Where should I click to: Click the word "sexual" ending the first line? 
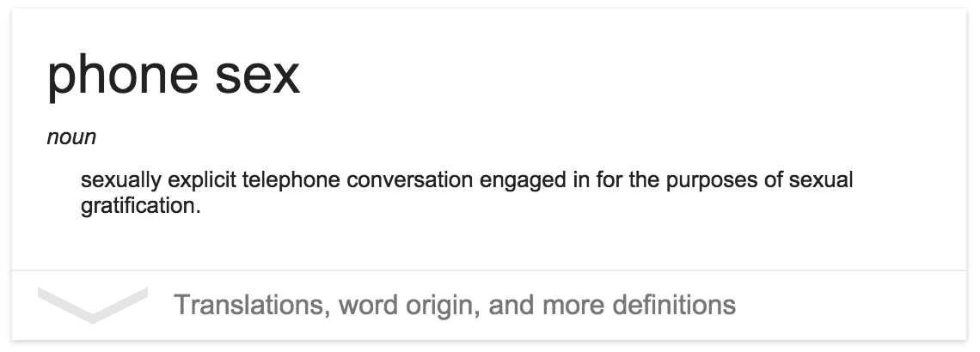tap(821, 180)
